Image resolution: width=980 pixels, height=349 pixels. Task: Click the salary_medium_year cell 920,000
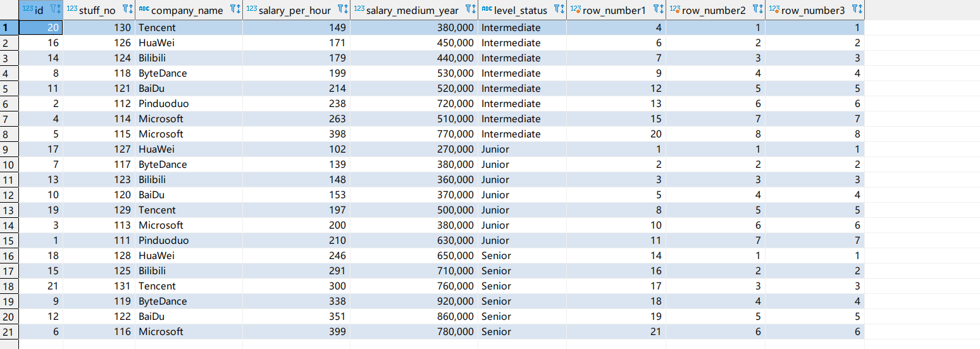point(414,301)
